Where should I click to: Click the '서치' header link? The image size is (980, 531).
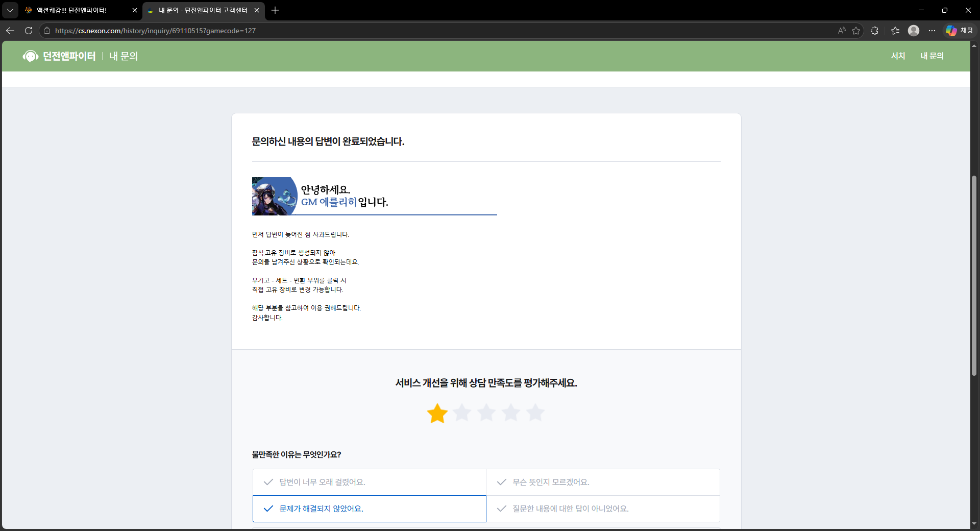pyautogui.click(x=898, y=56)
